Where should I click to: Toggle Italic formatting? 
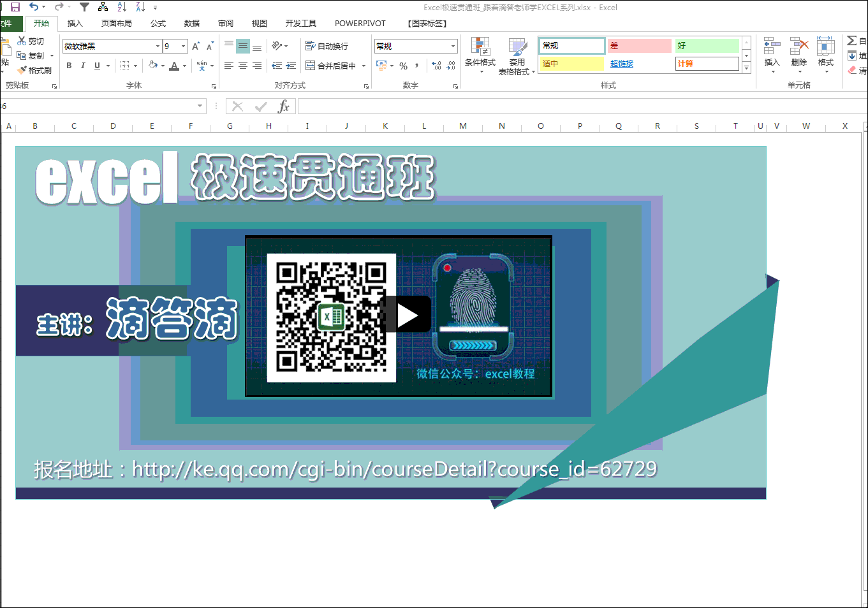coord(83,66)
